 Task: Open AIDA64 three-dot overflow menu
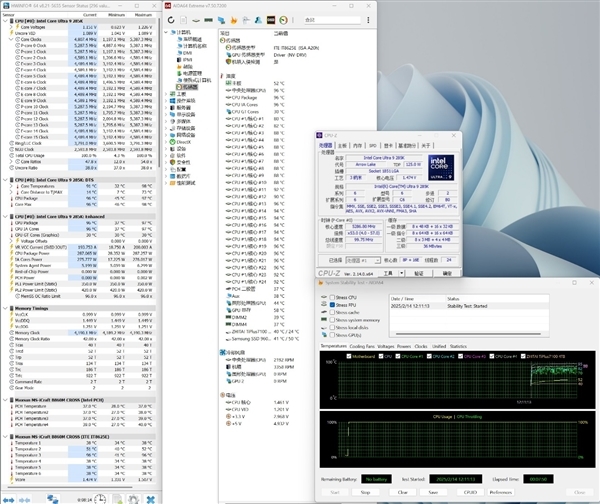368,20
